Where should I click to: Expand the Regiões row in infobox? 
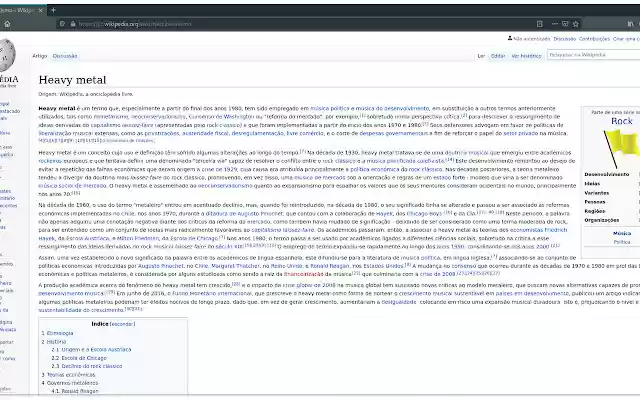595,211
